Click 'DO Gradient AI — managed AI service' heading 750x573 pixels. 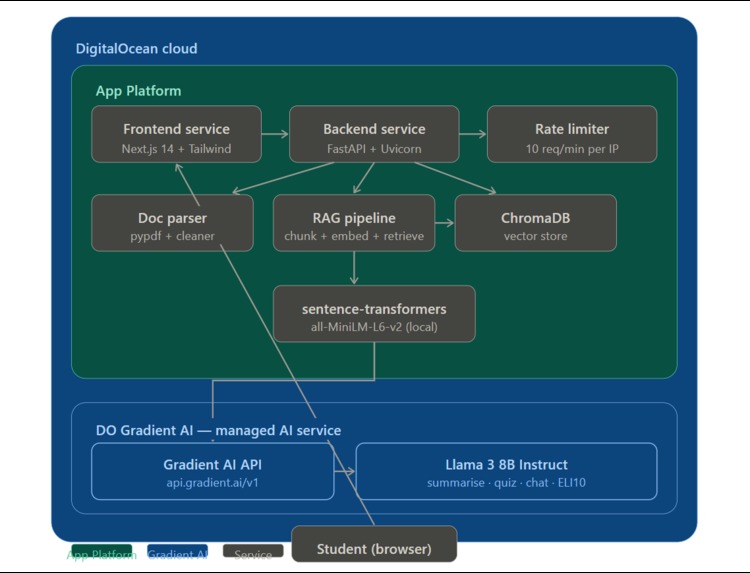[x=218, y=430]
